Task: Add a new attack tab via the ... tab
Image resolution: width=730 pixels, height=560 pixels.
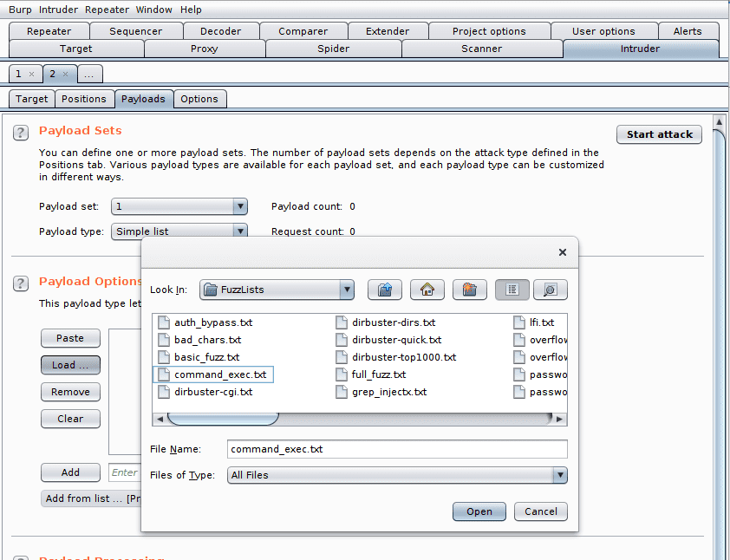Action: (89, 74)
